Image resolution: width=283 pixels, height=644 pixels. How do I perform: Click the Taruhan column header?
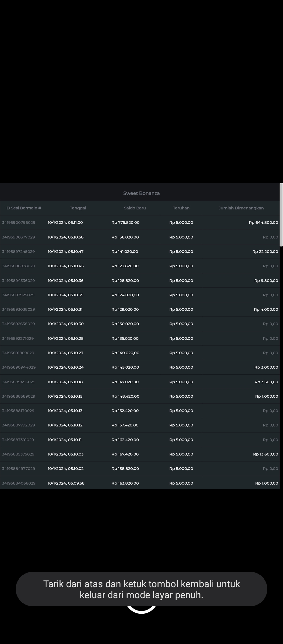click(181, 208)
